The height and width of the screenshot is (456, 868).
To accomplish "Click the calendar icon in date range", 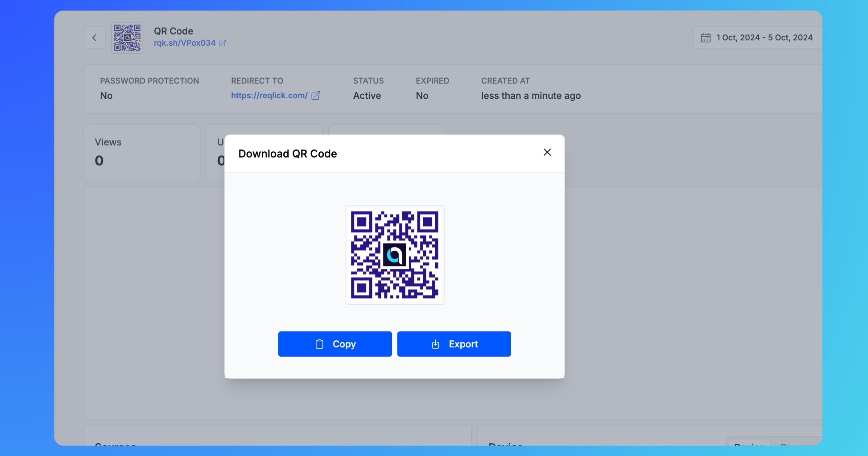I will (x=705, y=38).
